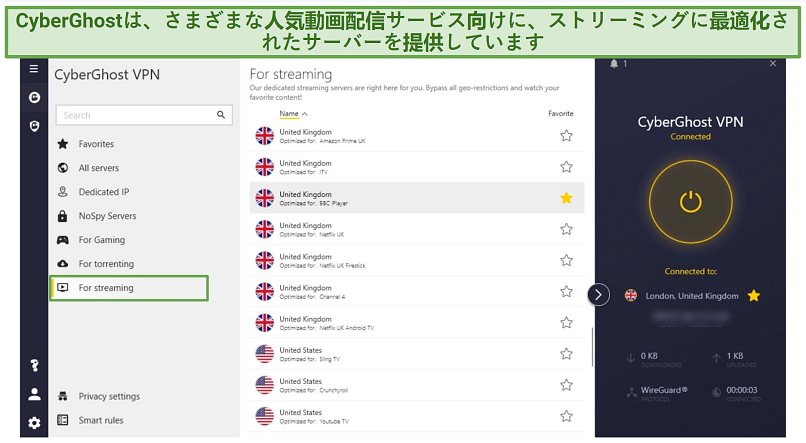Open the shield privacy icon in sidebar
806x443 pixels.
34,126
